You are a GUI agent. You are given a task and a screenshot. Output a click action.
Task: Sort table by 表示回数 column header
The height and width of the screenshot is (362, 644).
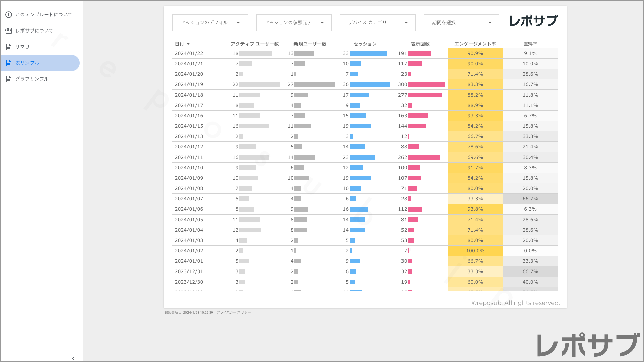pos(420,44)
